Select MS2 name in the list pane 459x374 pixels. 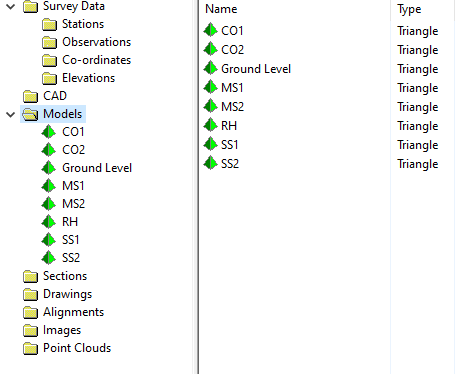233,107
